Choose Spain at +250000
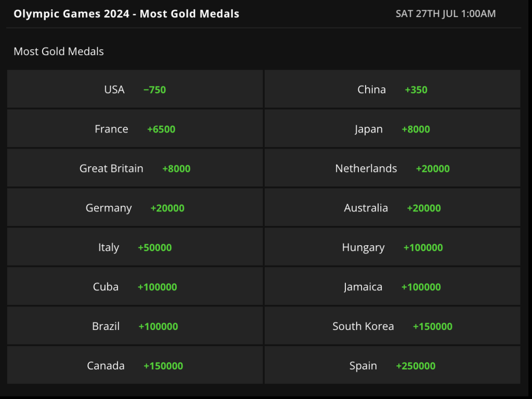The height and width of the screenshot is (399, 532). 392,365
